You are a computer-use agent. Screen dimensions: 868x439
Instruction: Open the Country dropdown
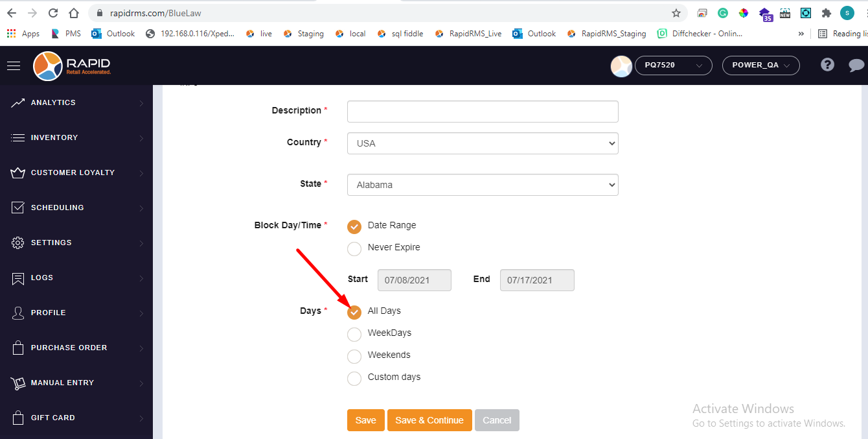pyautogui.click(x=483, y=143)
